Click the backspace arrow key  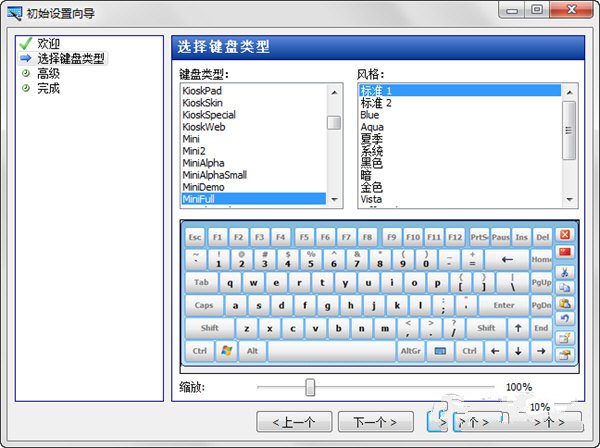point(507,259)
